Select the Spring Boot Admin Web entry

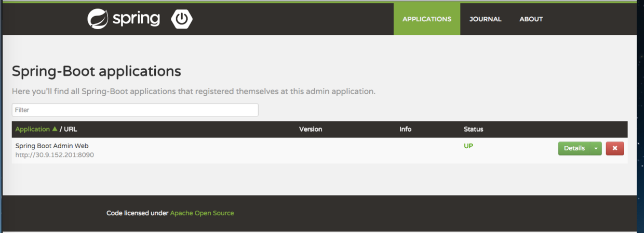(x=52, y=146)
